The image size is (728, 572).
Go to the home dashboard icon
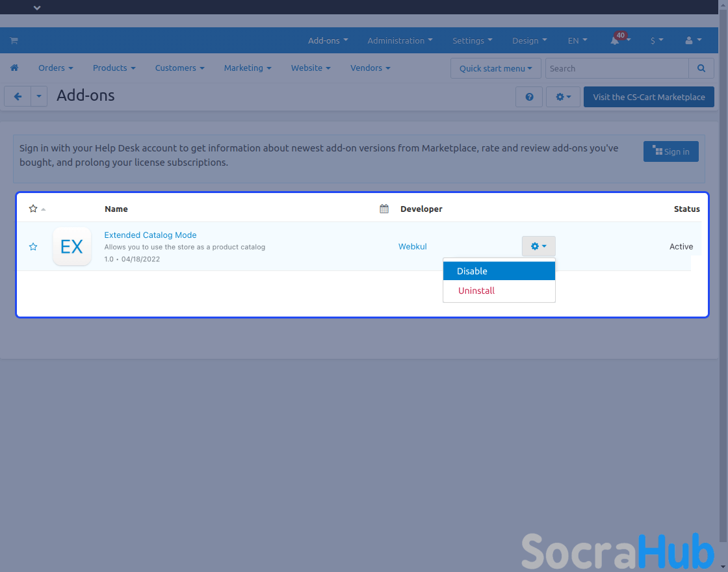(x=14, y=68)
